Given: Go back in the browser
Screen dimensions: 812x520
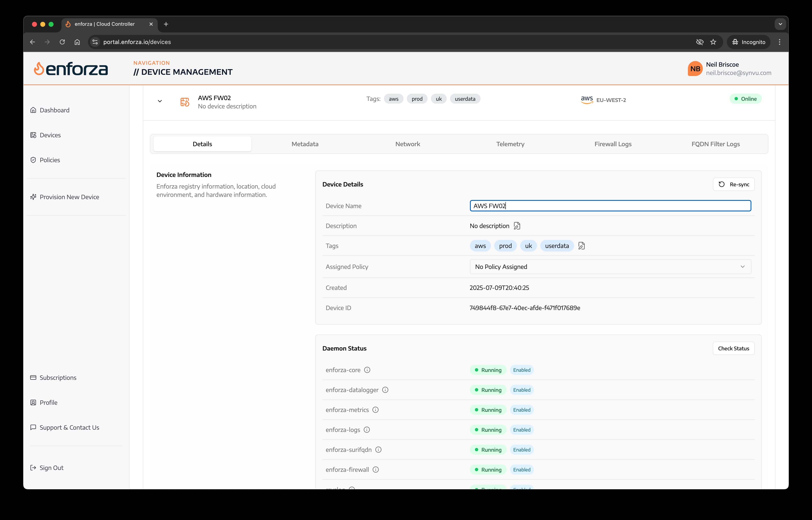Looking at the screenshot, I should [x=32, y=42].
